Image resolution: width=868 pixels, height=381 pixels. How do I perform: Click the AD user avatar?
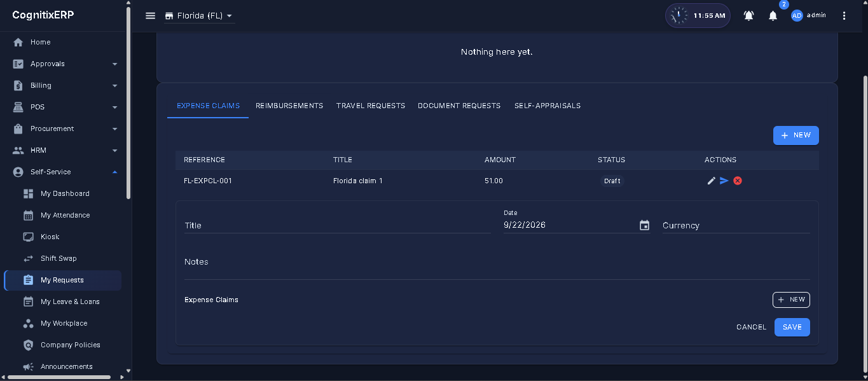coord(797,16)
